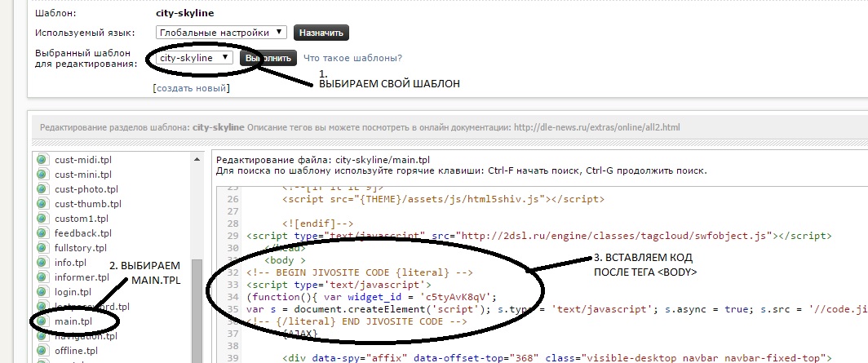The image size is (868, 363).
Task: Click the 'Редактирование файла: city-skyline/main.tpl' heading
Action: [x=323, y=160]
